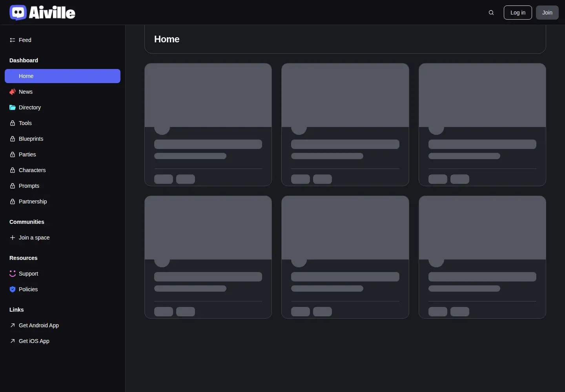Click the arrow icon beside Get iOS App

tap(13, 341)
